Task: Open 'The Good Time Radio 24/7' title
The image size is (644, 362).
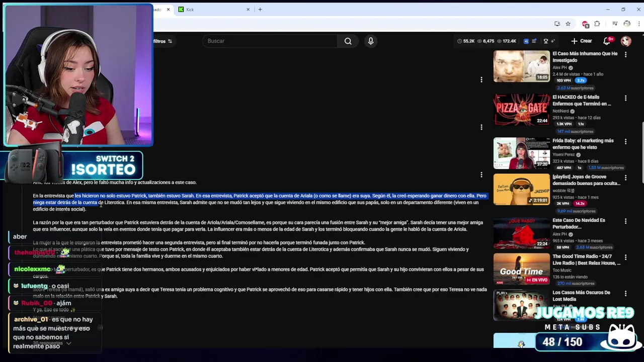Action: point(586,259)
